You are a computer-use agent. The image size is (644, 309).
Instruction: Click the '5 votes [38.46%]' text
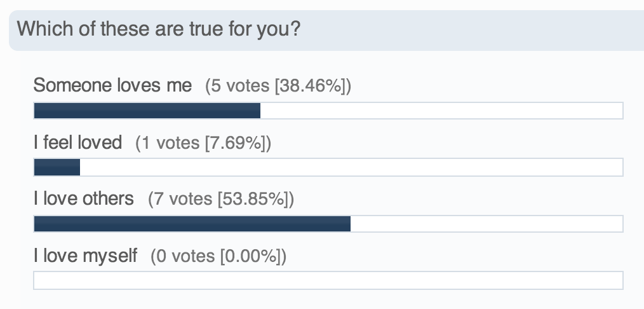coord(278,86)
